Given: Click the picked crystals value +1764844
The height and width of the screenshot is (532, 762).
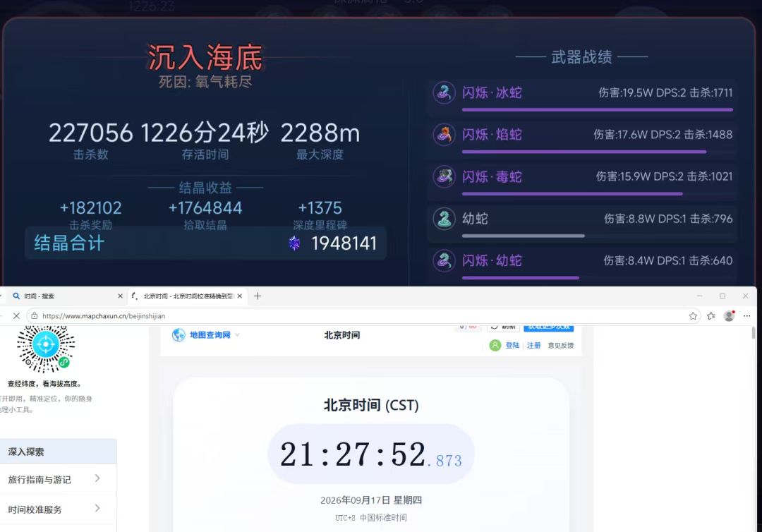Looking at the screenshot, I should click(205, 208).
